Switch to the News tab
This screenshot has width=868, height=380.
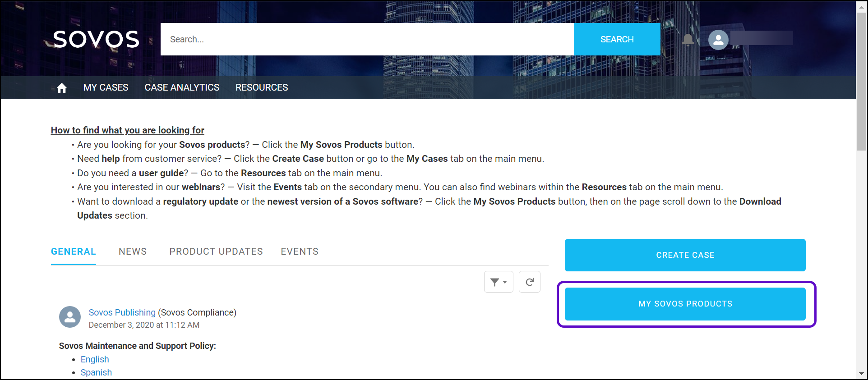click(133, 252)
